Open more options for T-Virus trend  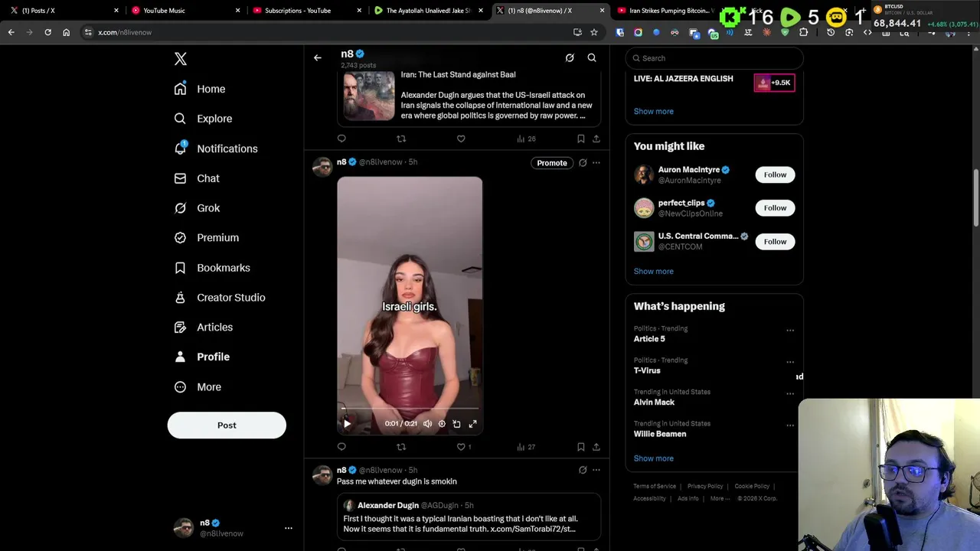(x=790, y=362)
